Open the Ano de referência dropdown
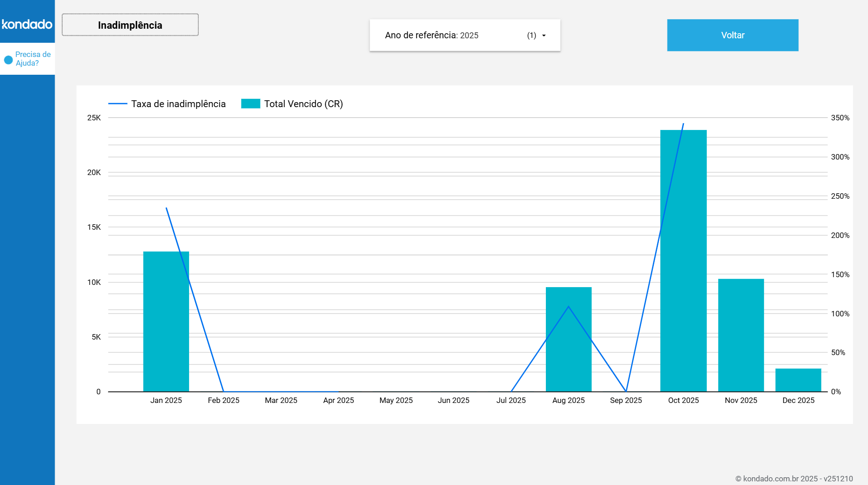 pyautogui.click(x=464, y=36)
